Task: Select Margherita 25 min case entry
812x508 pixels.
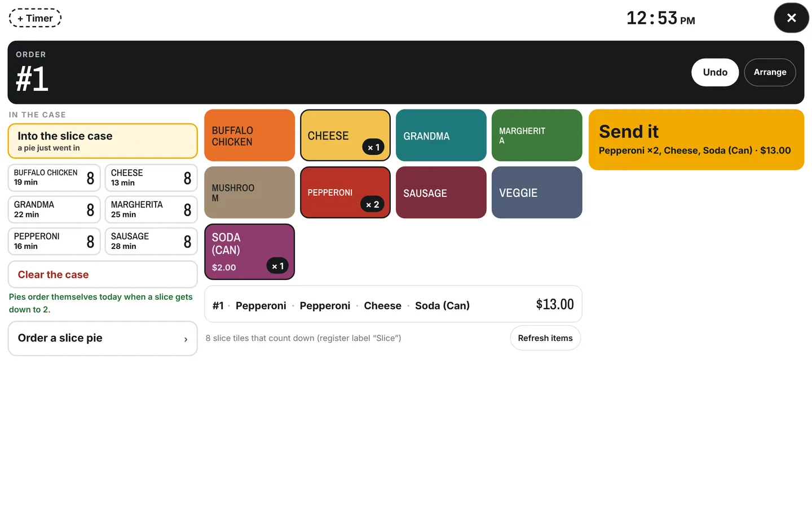Action: tap(151, 209)
